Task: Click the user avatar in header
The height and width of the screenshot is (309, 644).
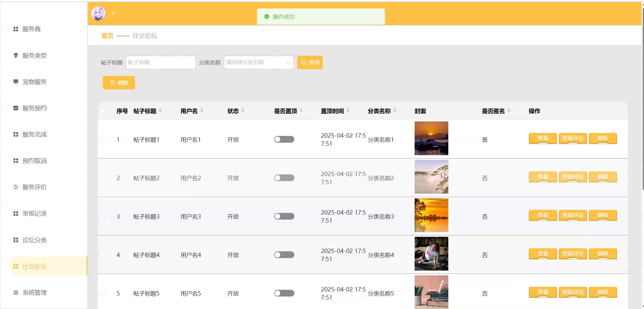Action: pos(98,14)
